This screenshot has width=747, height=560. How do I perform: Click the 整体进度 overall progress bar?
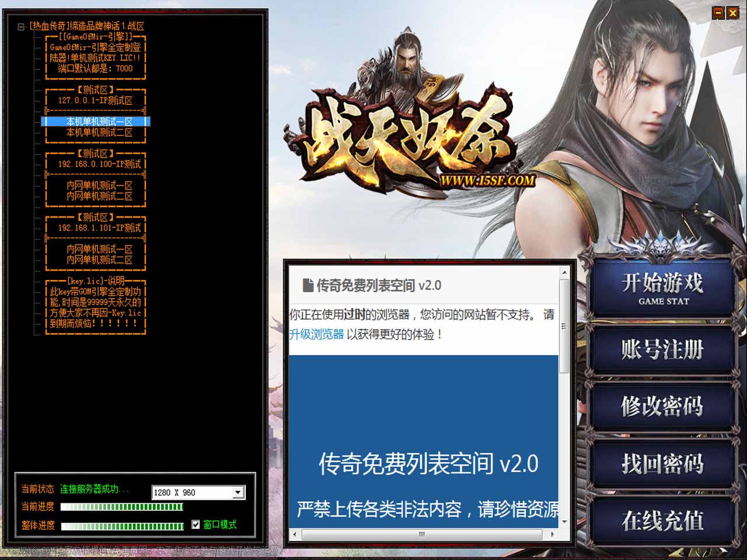pyautogui.click(x=122, y=526)
